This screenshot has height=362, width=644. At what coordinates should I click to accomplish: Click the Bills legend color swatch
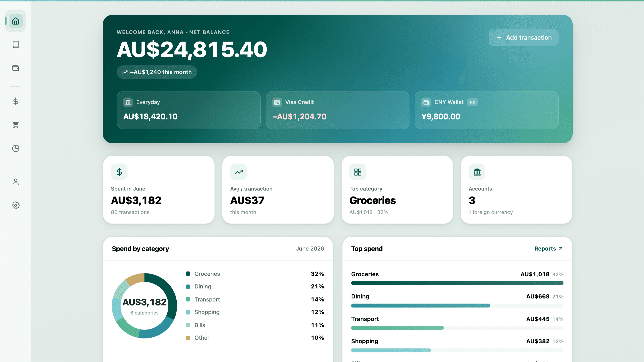pos(188,325)
